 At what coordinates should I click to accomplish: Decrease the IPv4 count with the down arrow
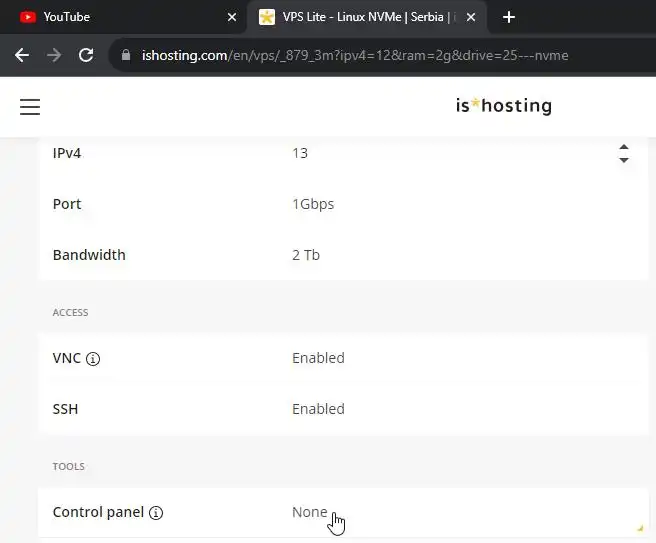pos(624,160)
